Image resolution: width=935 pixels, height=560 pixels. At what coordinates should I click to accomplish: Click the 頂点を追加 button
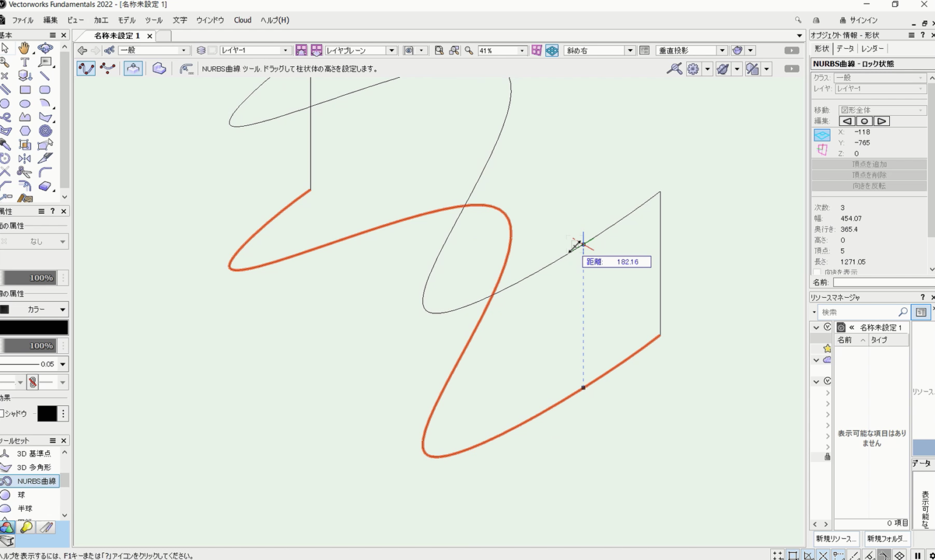[x=869, y=164]
